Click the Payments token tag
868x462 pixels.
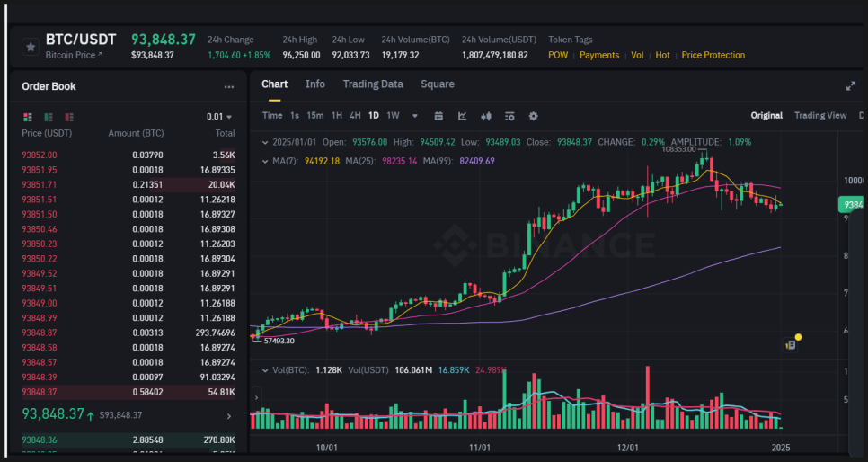[x=599, y=55]
